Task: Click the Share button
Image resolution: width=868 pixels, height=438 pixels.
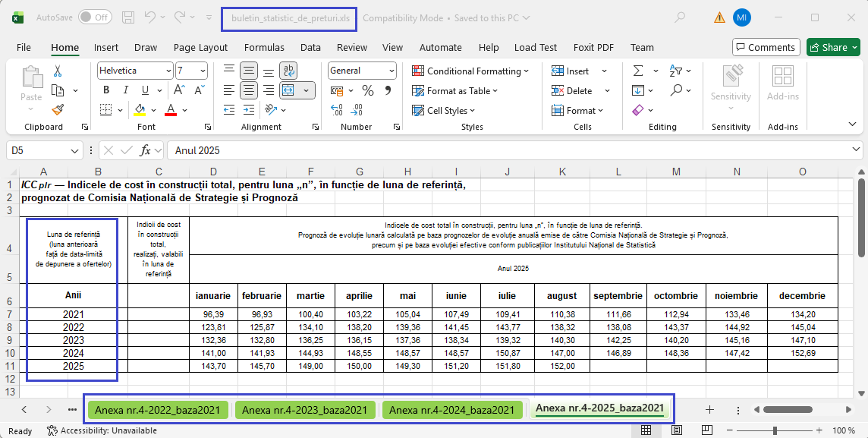Action: click(x=833, y=47)
